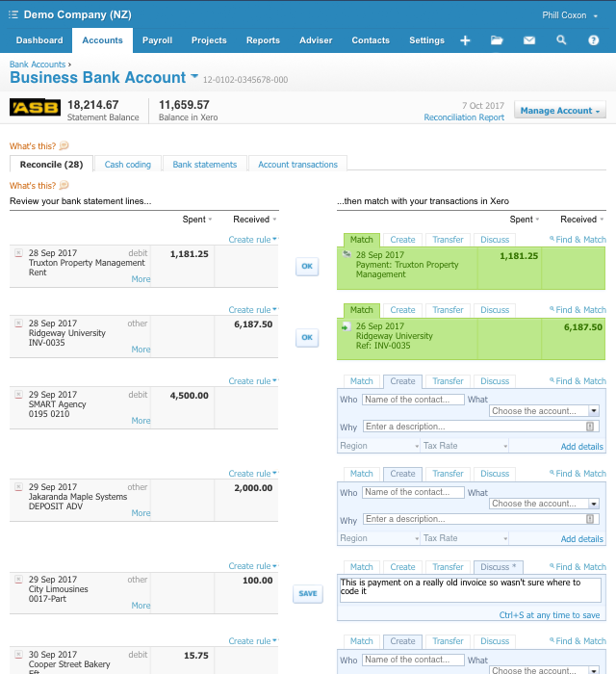Screen dimensions: 616x674
Task: Click the green arrow icon in Ridgeway match
Action: pos(346,327)
